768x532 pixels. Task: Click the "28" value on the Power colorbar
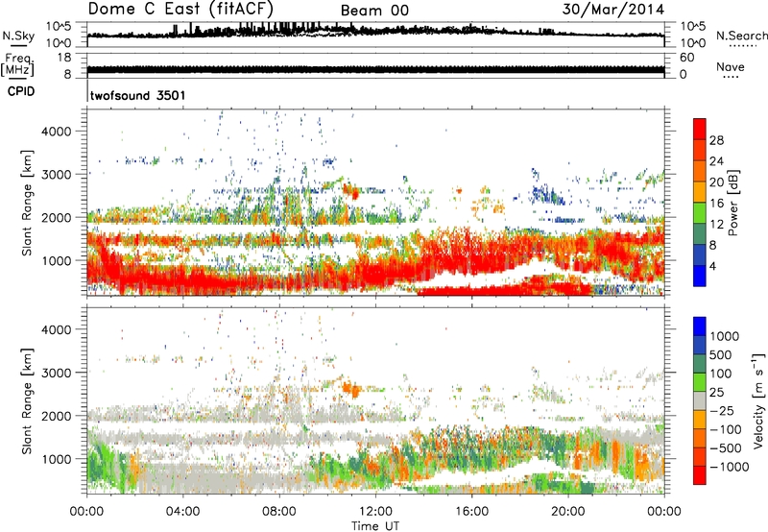click(x=716, y=140)
